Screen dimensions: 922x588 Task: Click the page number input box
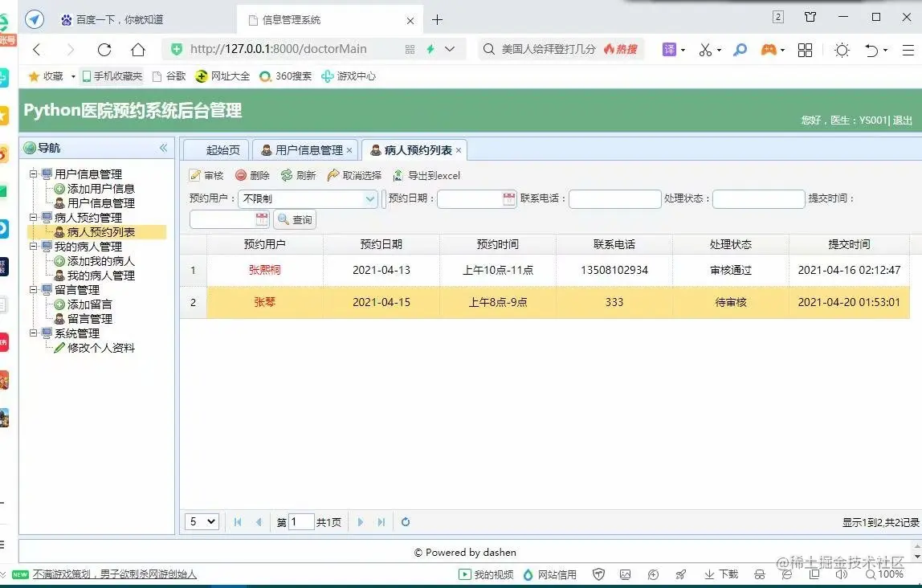[x=301, y=521]
